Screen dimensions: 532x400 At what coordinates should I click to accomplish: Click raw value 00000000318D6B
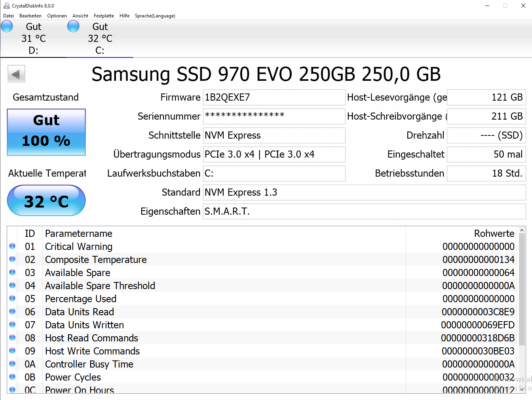tap(478, 338)
